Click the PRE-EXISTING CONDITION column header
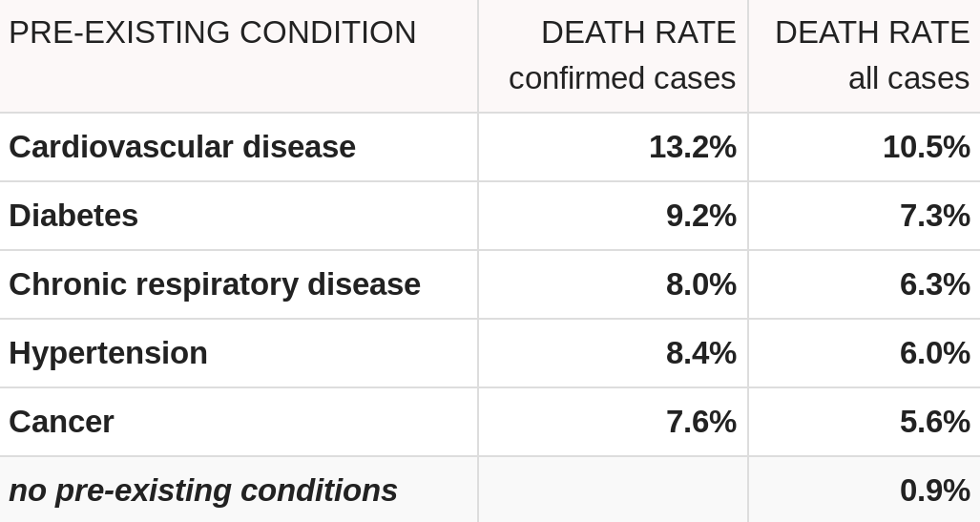Viewport: 980px width, 522px height. [212, 33]
